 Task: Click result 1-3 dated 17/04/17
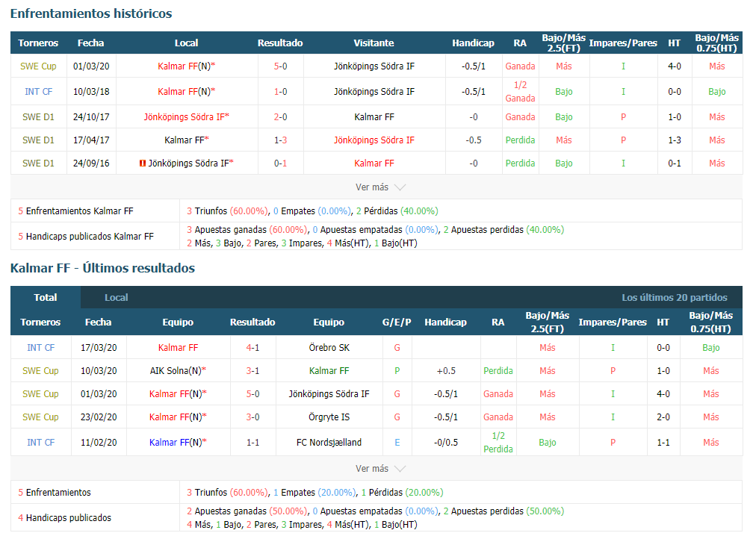pyautogui.click(x=281, y=140)
